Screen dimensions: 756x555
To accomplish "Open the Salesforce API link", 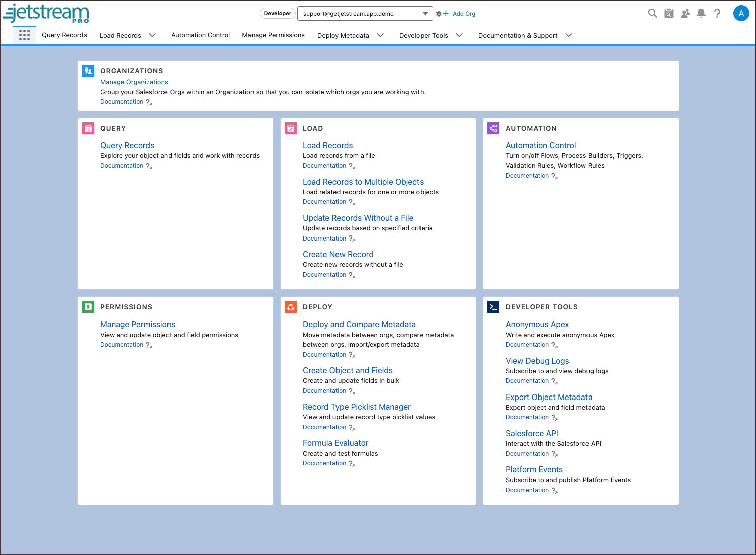I will (532, 433).
